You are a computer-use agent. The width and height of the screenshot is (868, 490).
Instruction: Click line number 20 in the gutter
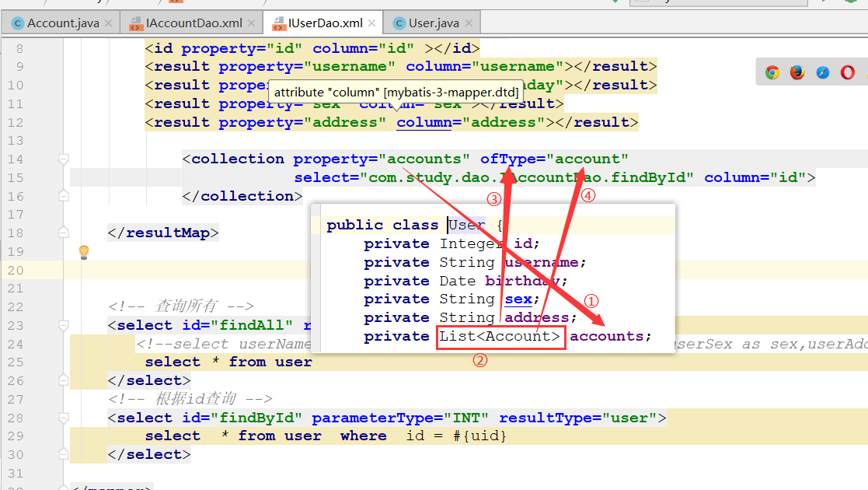[x=16, y=270]
